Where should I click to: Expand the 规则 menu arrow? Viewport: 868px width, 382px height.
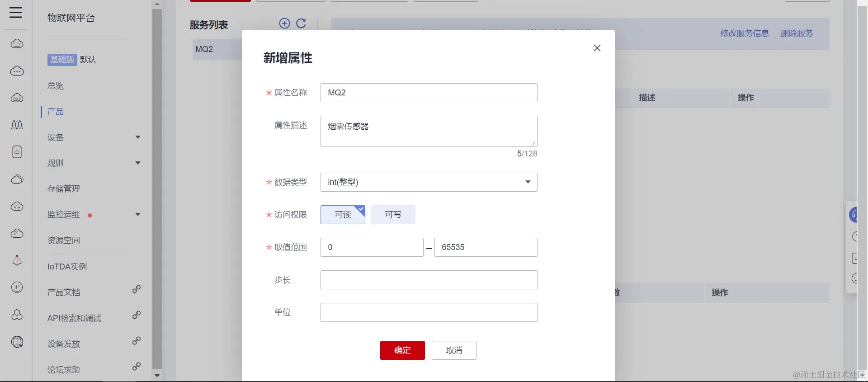tap(138, 163)
